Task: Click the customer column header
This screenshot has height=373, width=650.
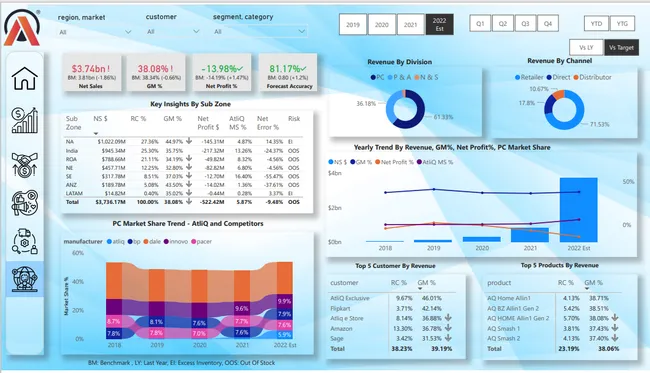Action: (344, 283)
